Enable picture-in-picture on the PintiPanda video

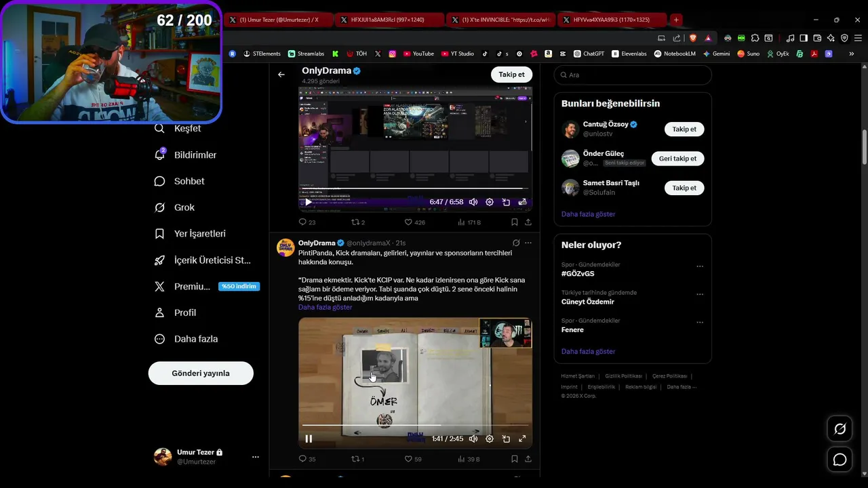coord(506,439)
